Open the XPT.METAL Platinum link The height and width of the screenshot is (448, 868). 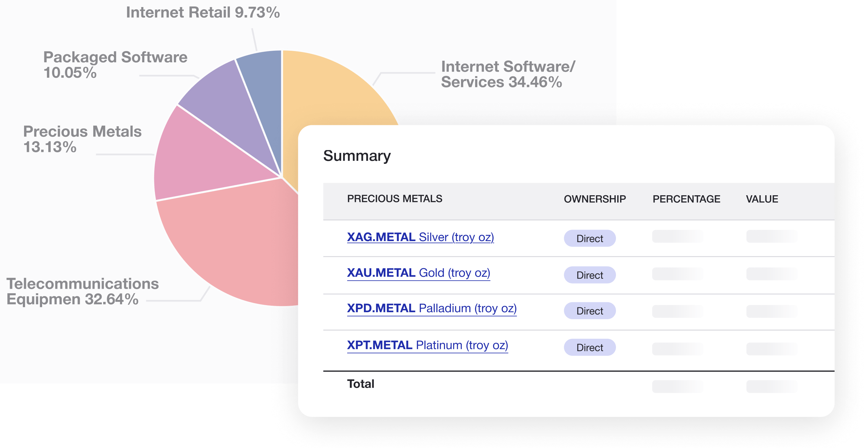[x=427, y=345]
